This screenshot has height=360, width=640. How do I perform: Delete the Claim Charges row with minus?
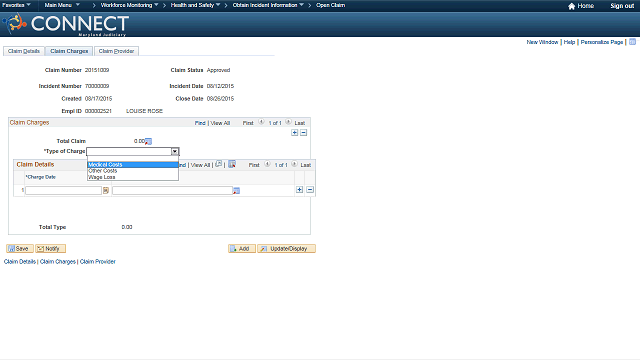(x=303, y=133)
